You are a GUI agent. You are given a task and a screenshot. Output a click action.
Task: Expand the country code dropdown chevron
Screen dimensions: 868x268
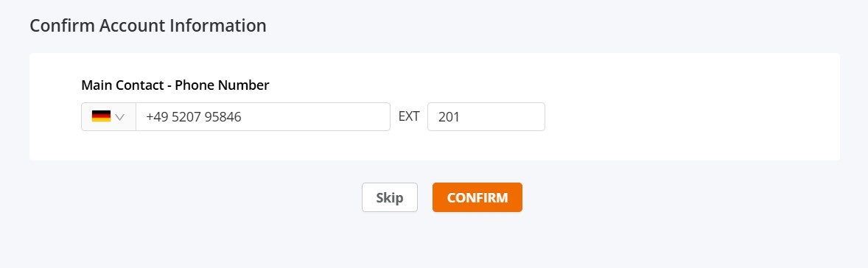119,117
